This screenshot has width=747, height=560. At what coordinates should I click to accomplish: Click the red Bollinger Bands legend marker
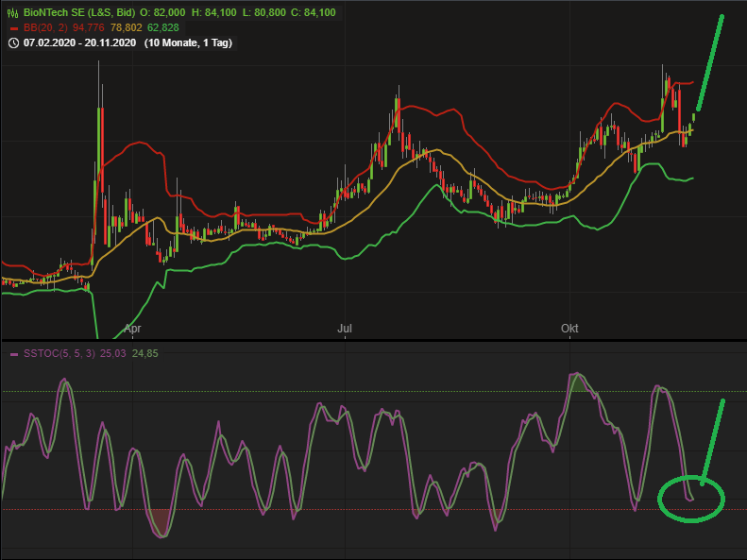click(14, 28)
